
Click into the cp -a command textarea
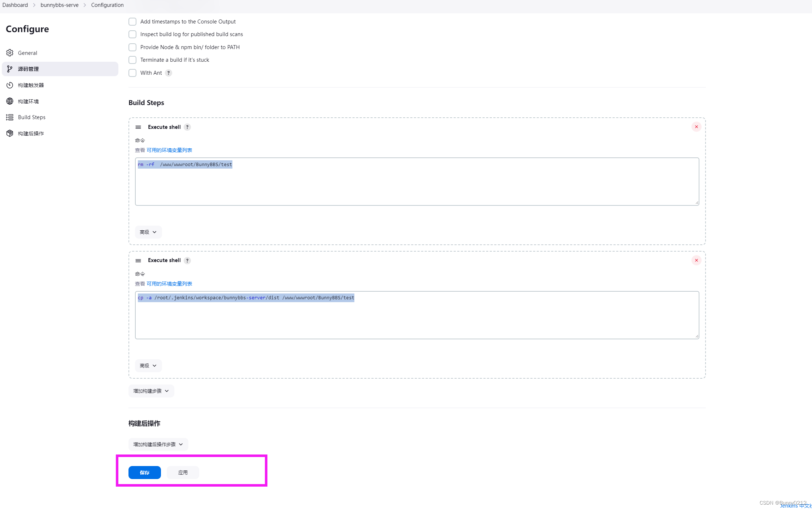tap(417, 315)
